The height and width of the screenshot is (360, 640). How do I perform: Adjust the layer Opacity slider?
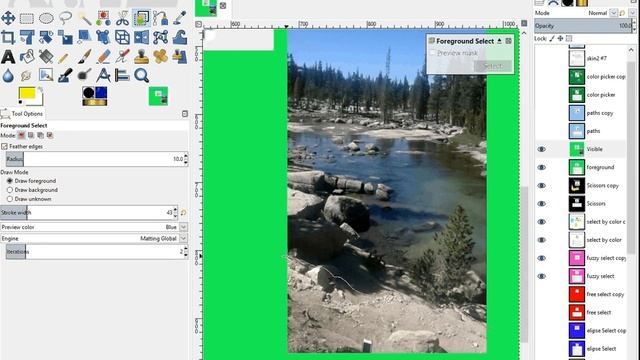point(584,26)
